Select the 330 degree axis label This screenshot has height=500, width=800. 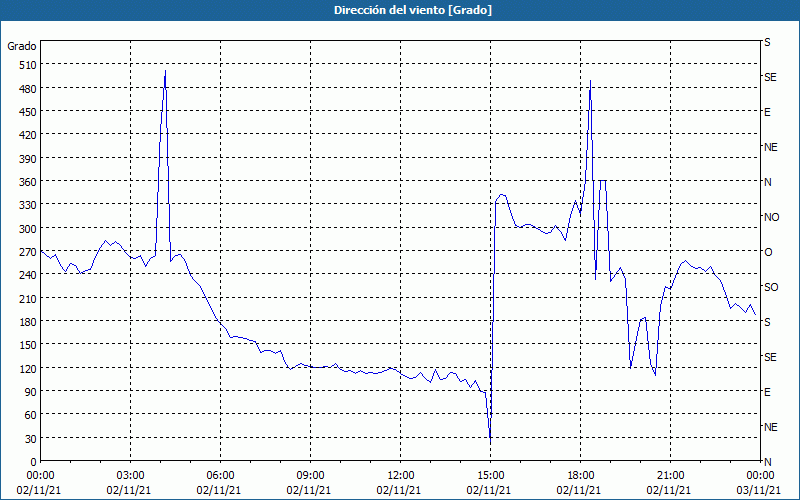28,205
